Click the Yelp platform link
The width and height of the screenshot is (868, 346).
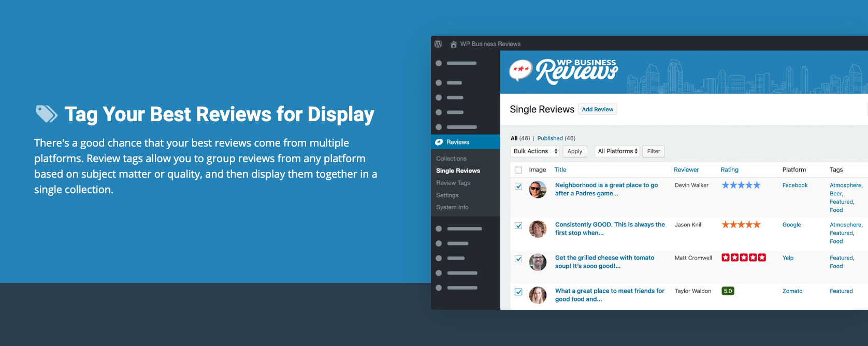[788, 258]
